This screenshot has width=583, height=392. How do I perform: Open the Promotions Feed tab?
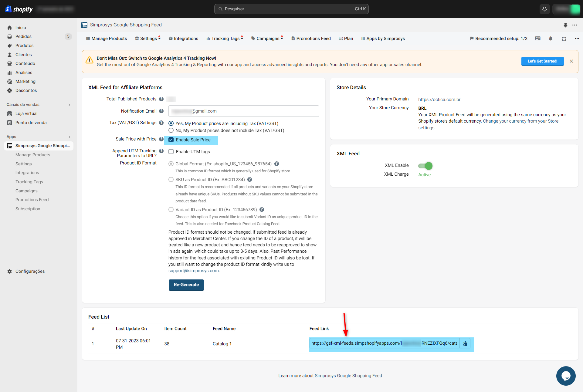pos(311,39)
